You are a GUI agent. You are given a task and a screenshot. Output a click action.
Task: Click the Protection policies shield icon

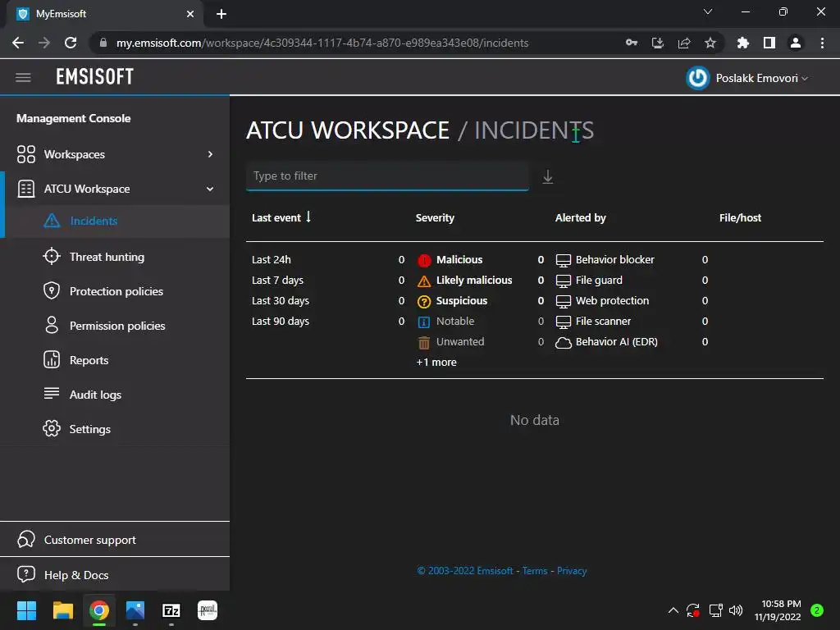(52, 291)
